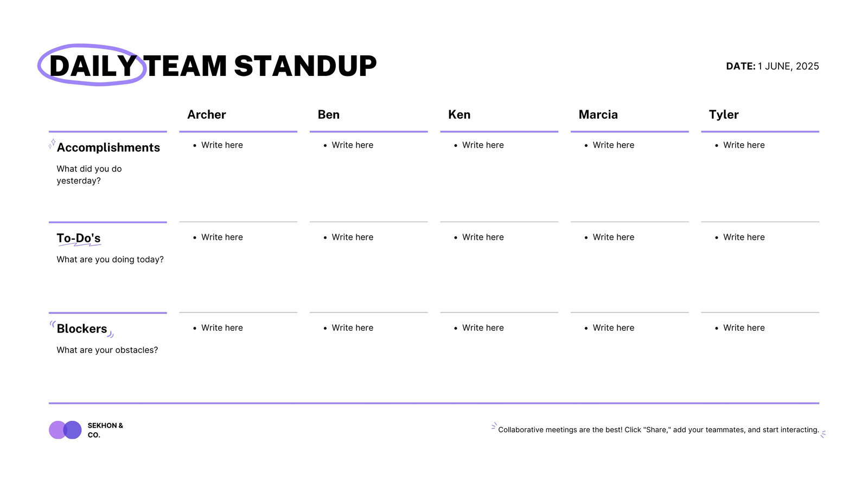Select the Marcia column header
This screenshot has height=488, width=868.
598,114
